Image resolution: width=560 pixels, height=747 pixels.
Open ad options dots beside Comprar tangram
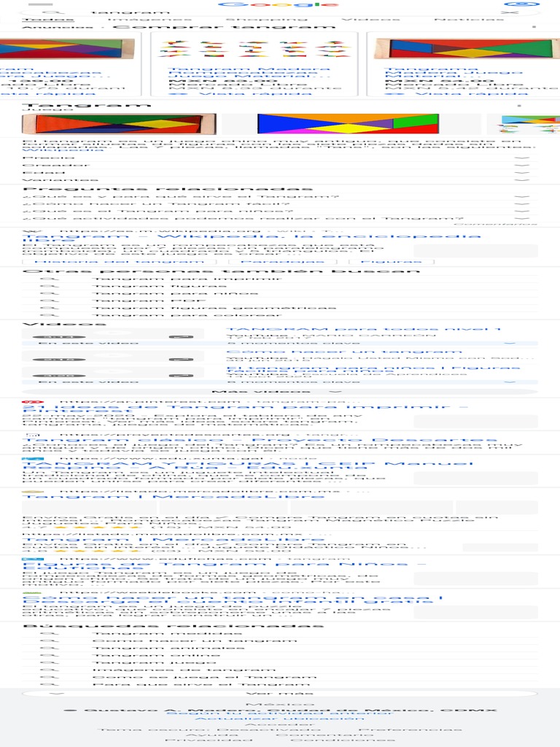click(x=534, y=27)
